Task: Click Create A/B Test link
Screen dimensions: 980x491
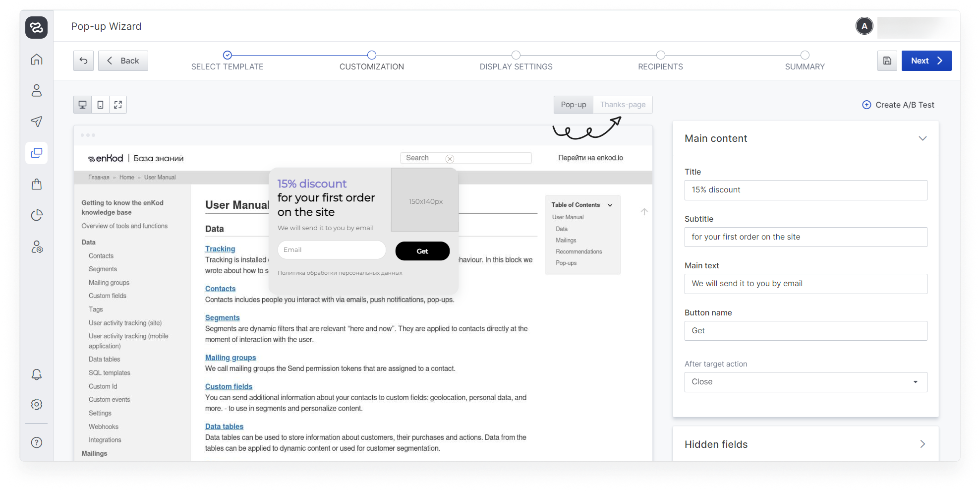Action: 898,105
